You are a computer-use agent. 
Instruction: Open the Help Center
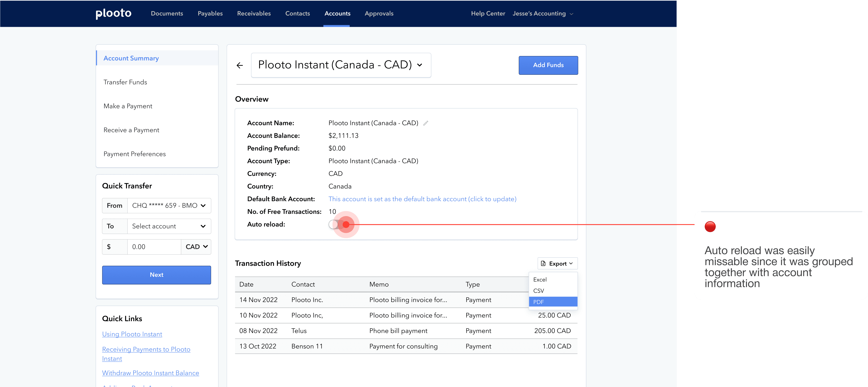tap(488, 14)
